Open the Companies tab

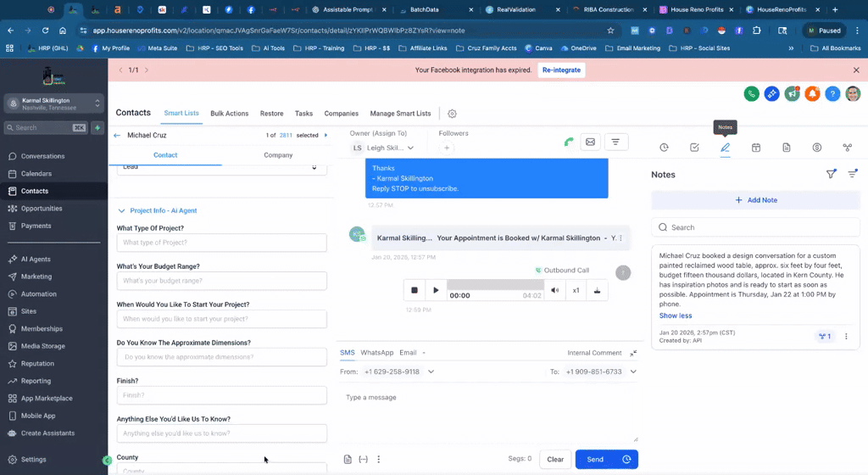(x=341, y=114)
